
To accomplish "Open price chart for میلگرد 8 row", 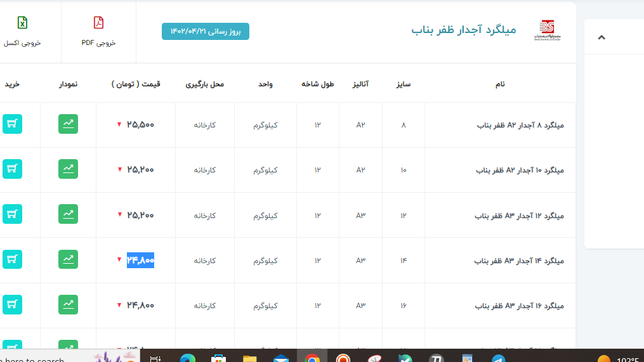I will click(68, 124).
